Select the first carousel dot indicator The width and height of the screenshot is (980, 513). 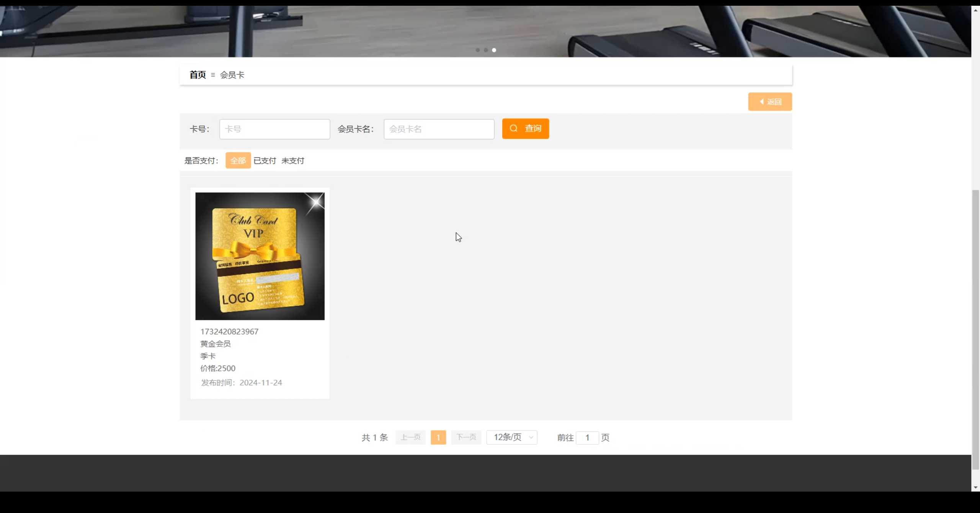[477, 50]
